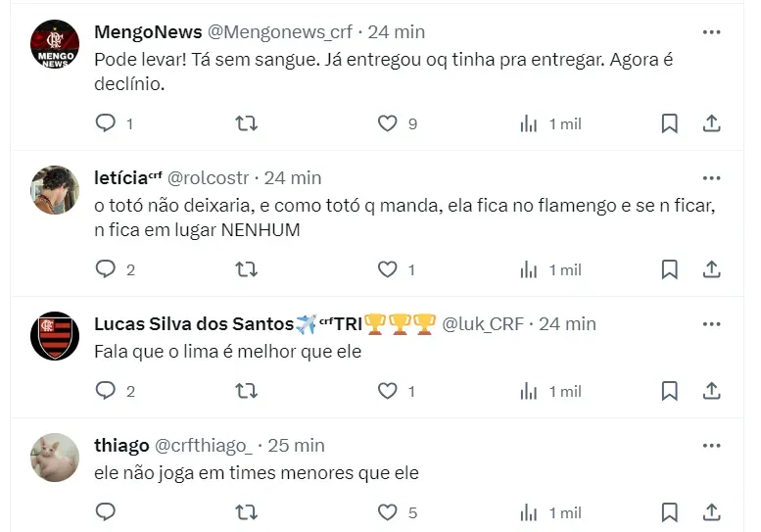Viewport: 761px width, 532px height.
Task: Share the MengoNews tweet
Action: pyautogui.click(x=713, y=123)
